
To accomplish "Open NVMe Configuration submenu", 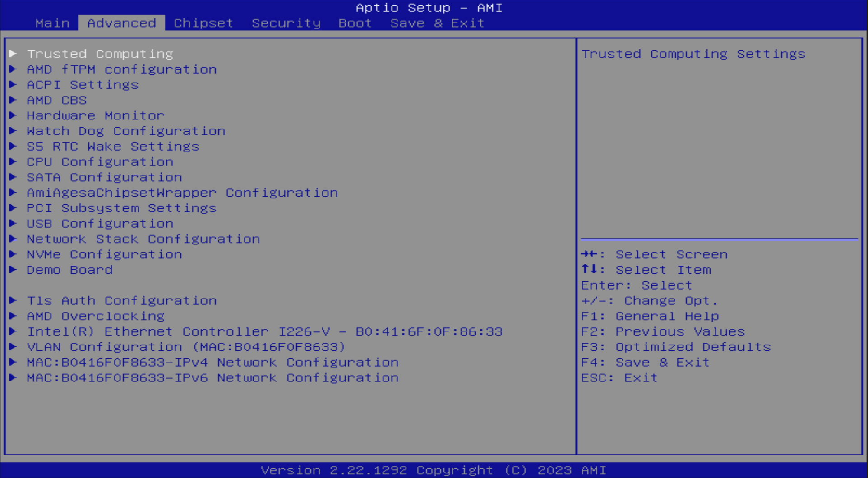I will [104, 254].
